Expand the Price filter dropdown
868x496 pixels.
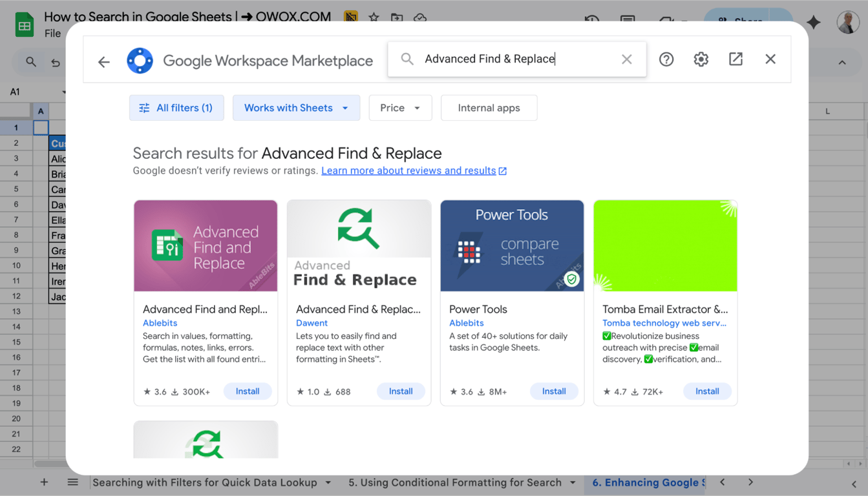pyautogui.click(x=400, y=108)
